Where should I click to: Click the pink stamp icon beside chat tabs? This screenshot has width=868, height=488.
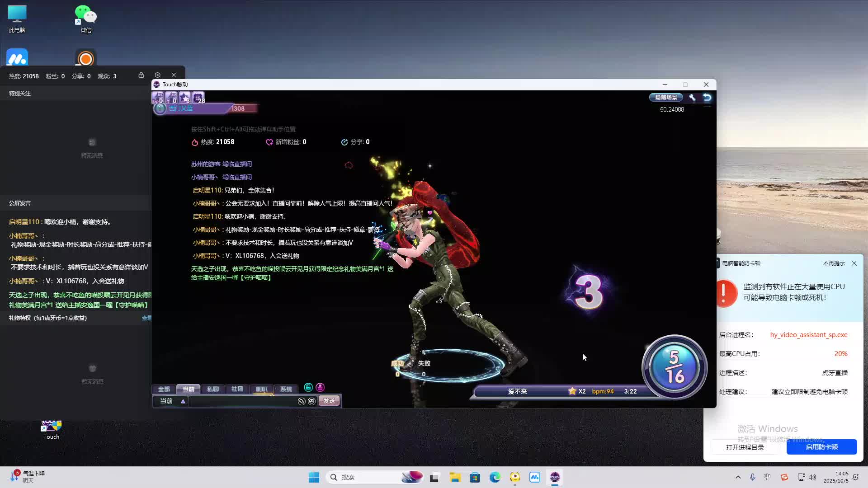(320, 388)
